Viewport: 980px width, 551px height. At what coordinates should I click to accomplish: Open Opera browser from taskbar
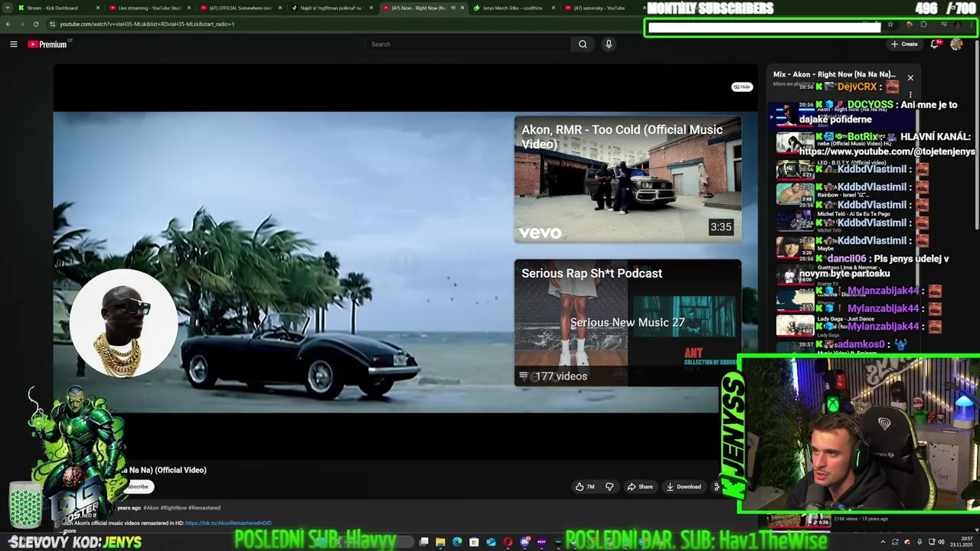tap(508, 542)
